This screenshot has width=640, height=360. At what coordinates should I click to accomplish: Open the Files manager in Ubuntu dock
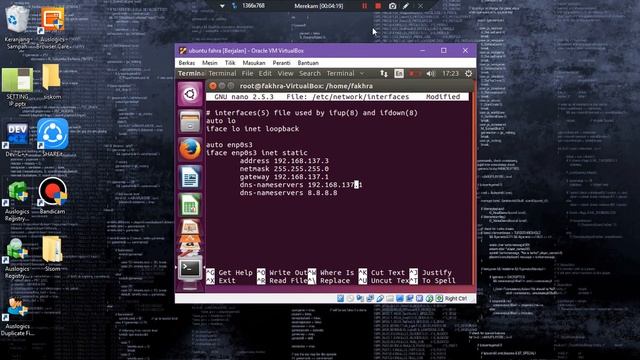(x=190, y=122)
